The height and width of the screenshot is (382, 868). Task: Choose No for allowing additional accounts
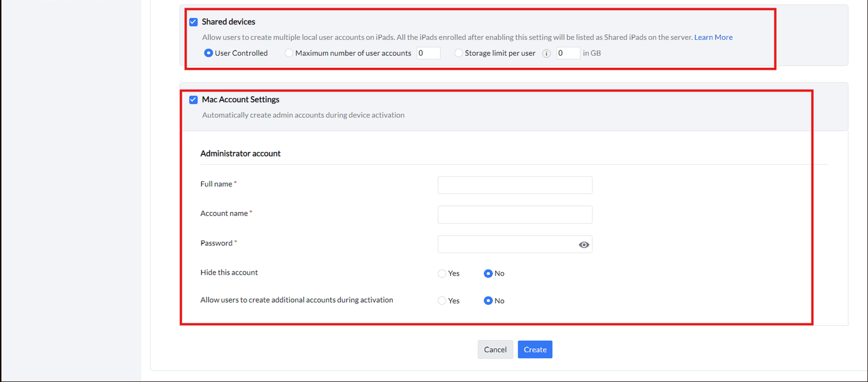pos(488,301)
